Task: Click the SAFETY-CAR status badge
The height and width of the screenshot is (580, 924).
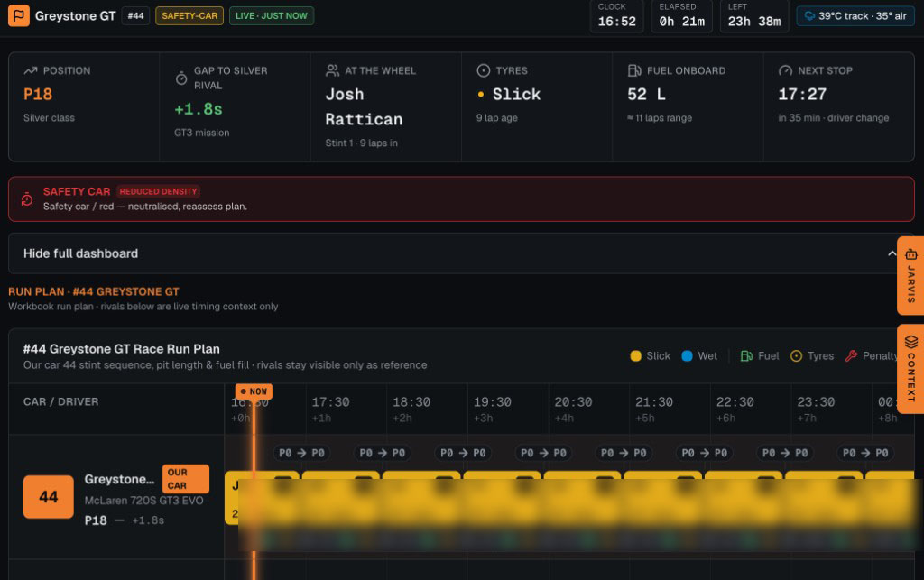Action: coord(189,16)
